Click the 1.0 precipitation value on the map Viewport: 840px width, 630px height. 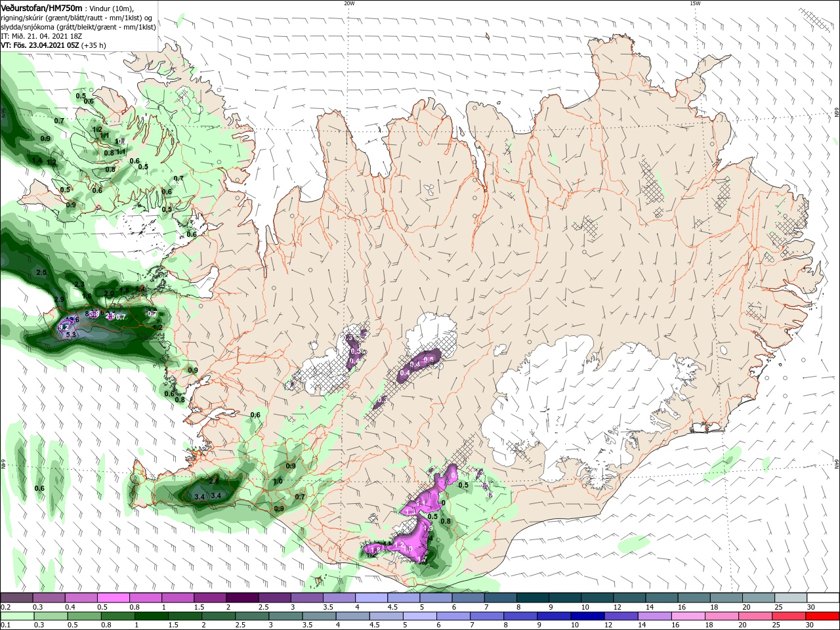pos(278,481)
